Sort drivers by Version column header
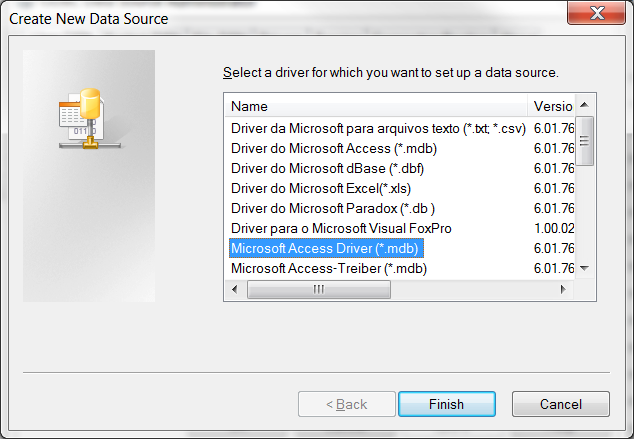 [x=551, y=106]
